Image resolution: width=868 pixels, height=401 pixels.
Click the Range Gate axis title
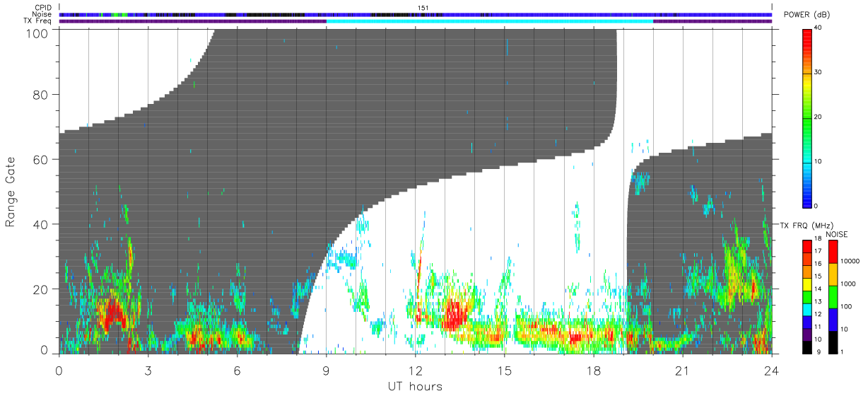pos(11,192)
